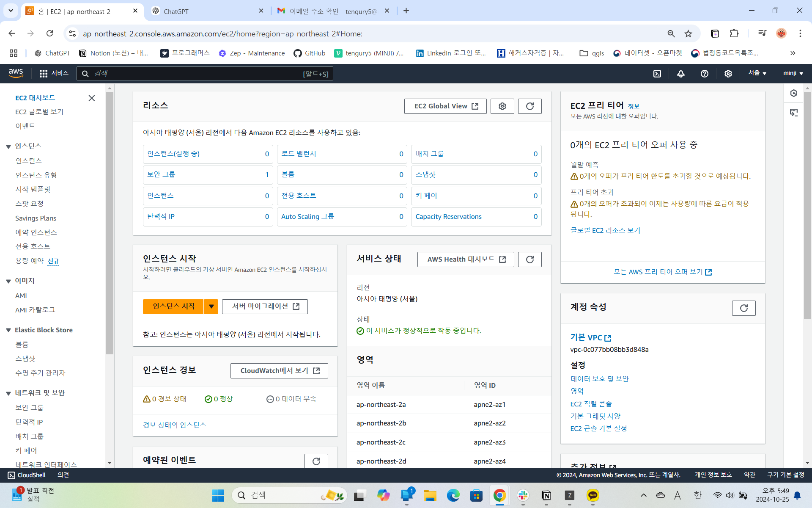Image resolution: width=812 pixels, height=508 pixels.
Task: Show more bookmarks with the chevron
Action: (793, 53)
